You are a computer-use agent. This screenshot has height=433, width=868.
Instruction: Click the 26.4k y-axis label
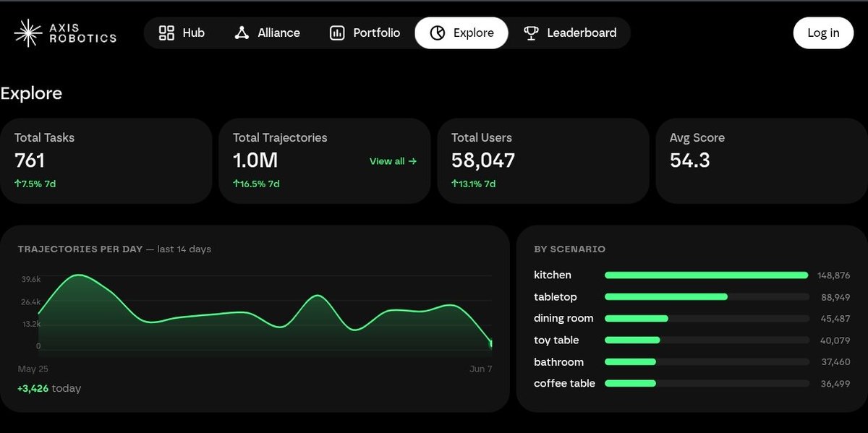(x=31, y=302)
